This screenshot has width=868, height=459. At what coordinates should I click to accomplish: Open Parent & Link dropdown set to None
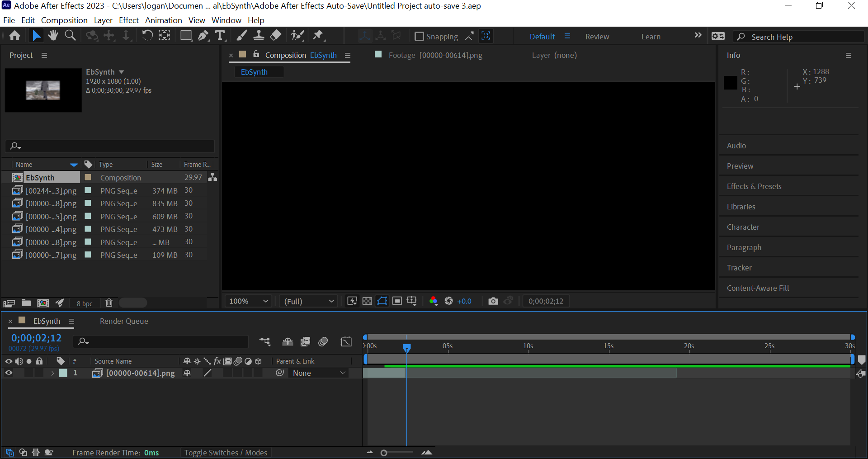tap(319, 373)
